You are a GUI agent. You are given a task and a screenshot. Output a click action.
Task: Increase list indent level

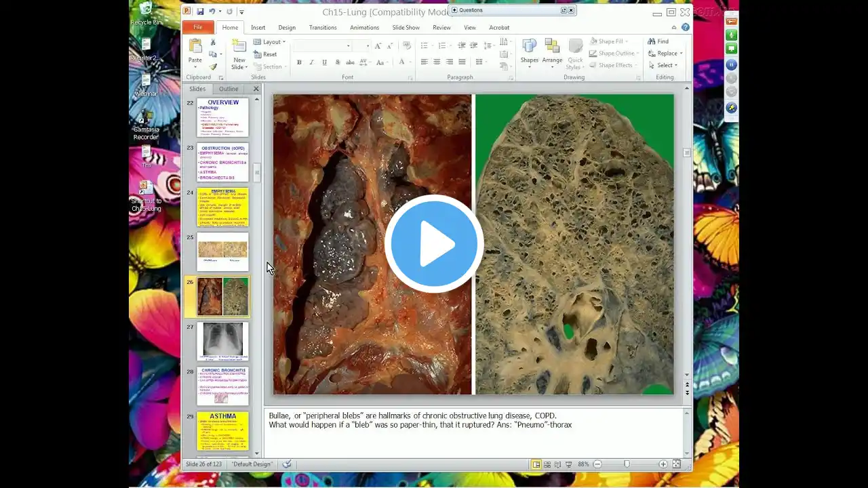tap(474, 45)
